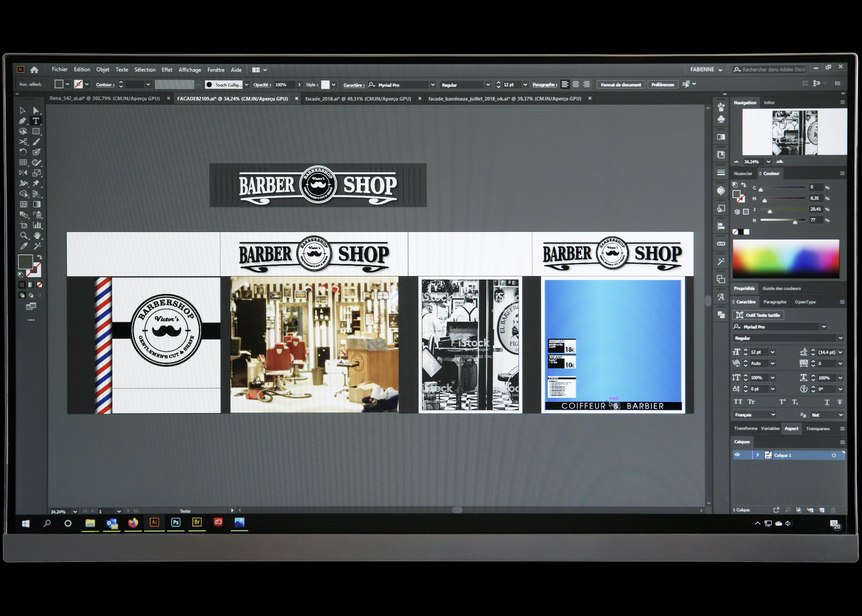The width and height of the screenshot is (862, 616).
Task: Toggle Superscript text style button
Action: pos(782,402)
